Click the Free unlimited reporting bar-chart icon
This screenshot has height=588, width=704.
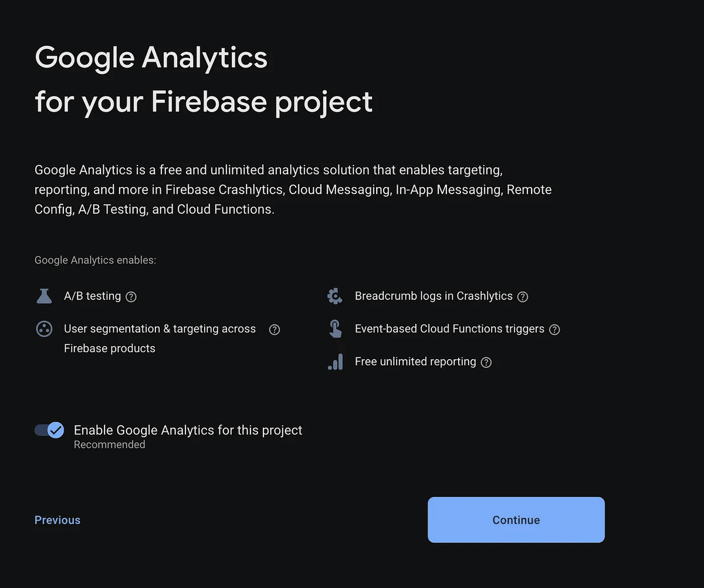tap(335, 361)
